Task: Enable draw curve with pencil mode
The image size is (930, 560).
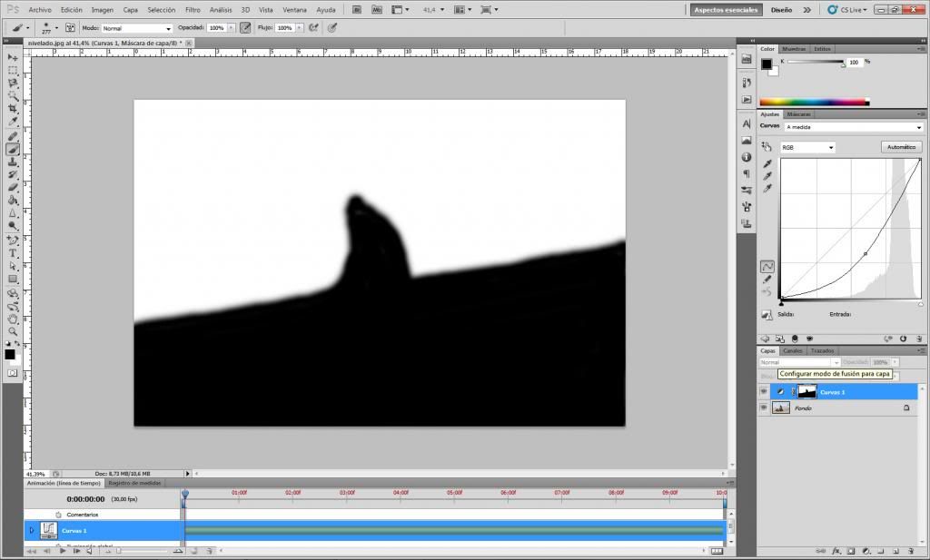Action: (x=767, y=280)
